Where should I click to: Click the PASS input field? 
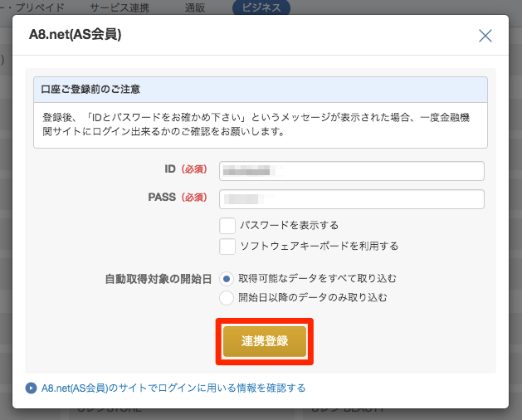point(352,199)
